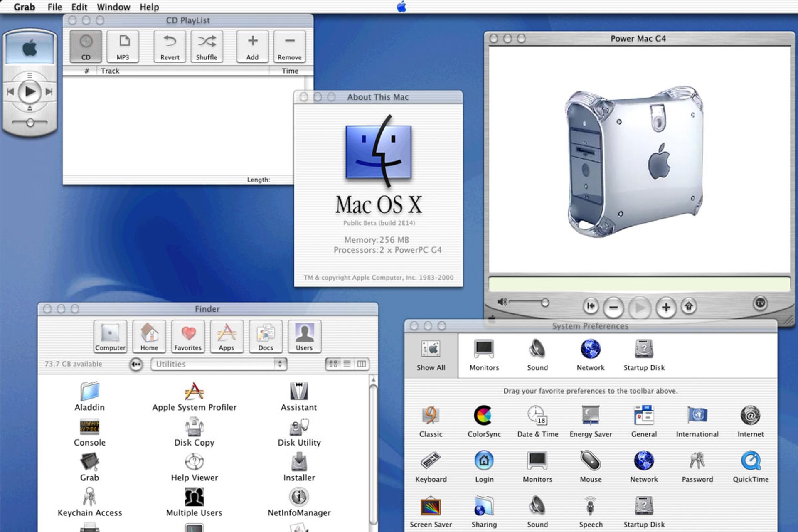Go to Home in the Finder toolbar

point(149,337)
